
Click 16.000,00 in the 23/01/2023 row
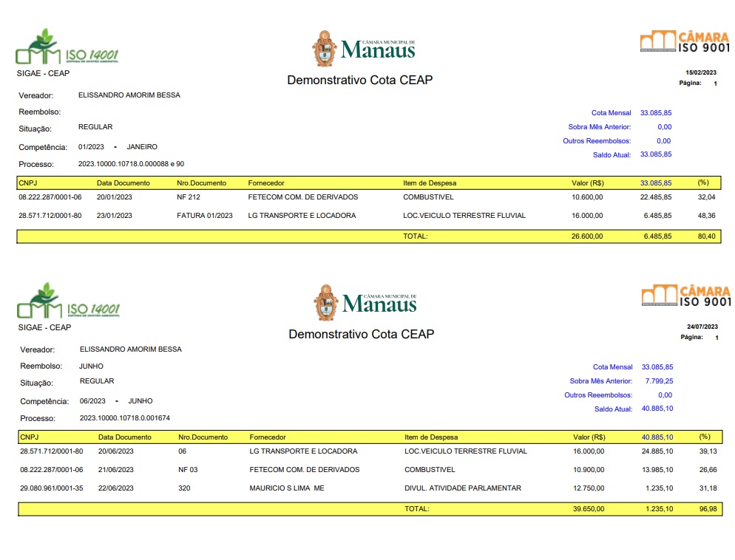587,216
